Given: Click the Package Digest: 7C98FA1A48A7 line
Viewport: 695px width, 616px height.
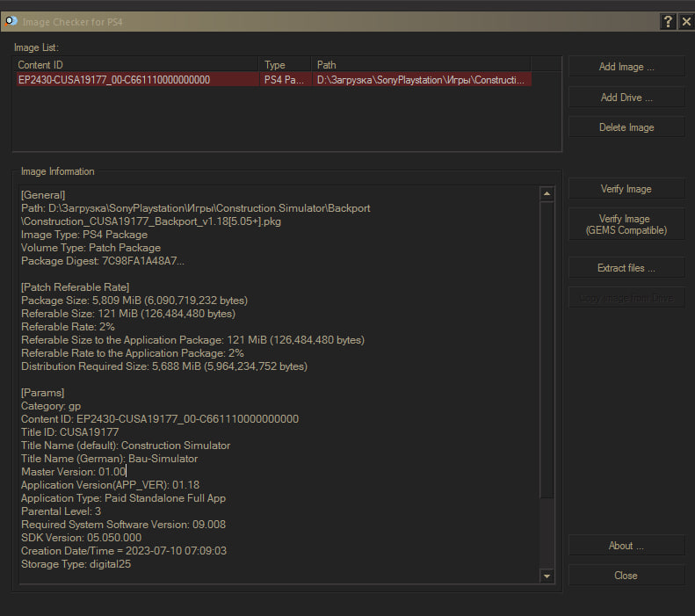Looking at the screenshot, I should [x=103, y=261].
